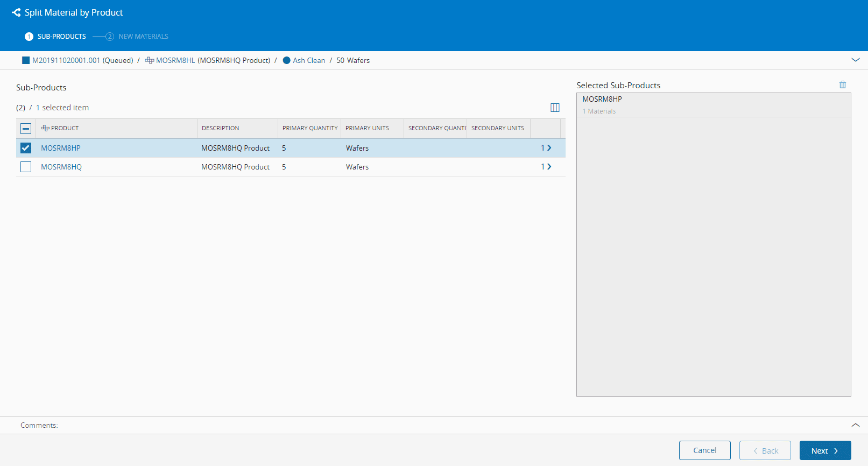The image size is (868, 466).
Task: Click the product icon in PRODUCT column header
Action: [x=45, y=128]
